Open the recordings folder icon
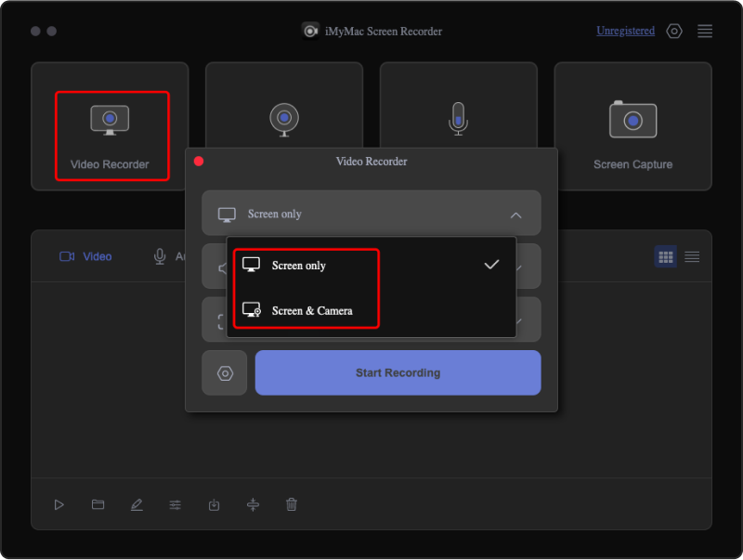Image resolution: width=743 pixels, height=560 pixels. coord(98,504)
